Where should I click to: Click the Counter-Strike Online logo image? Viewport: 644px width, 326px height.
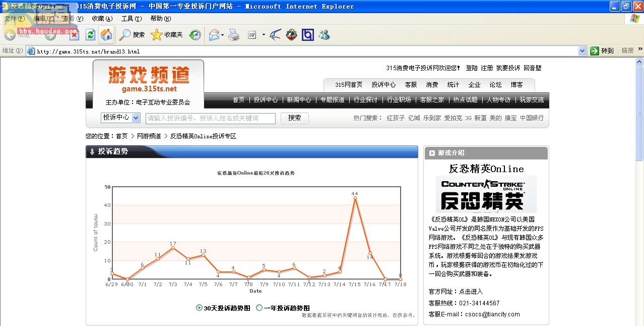486,194
